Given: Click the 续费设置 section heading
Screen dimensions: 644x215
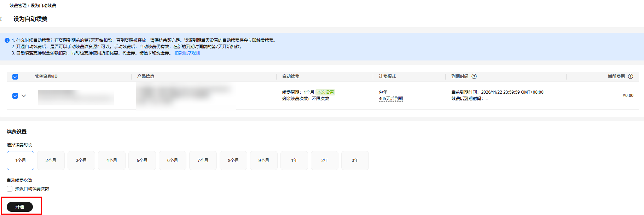Looking at the screenshot, I should pyautogui.click(x=17, y=132).
